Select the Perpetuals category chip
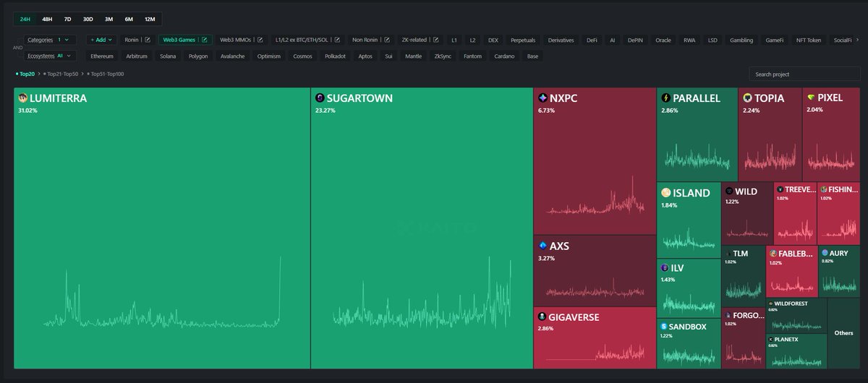This screenshot has height=383, width=868. (x=522, y=40)
